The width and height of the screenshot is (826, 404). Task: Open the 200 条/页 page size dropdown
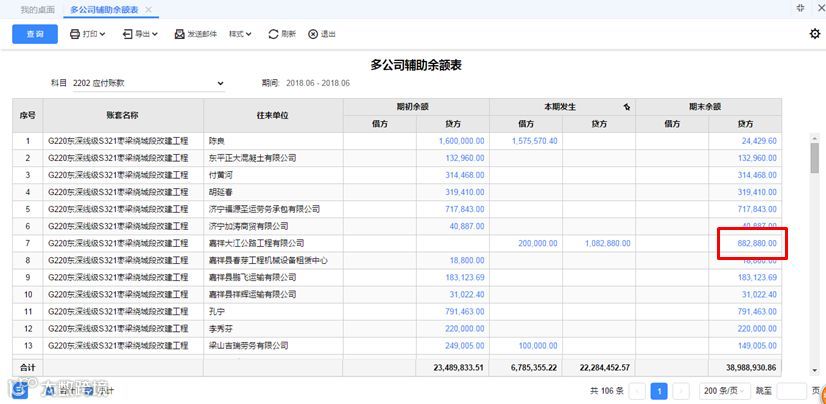(x=724, y=391)
